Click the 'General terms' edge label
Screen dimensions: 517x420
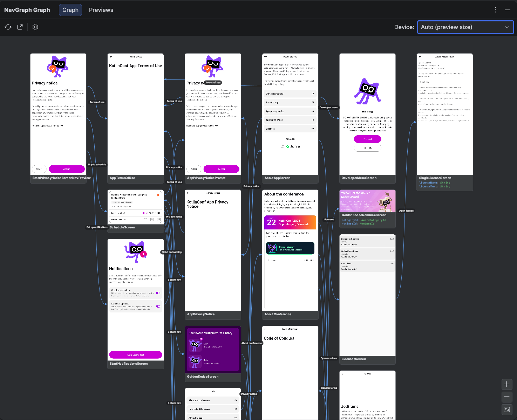pos(329,388)
